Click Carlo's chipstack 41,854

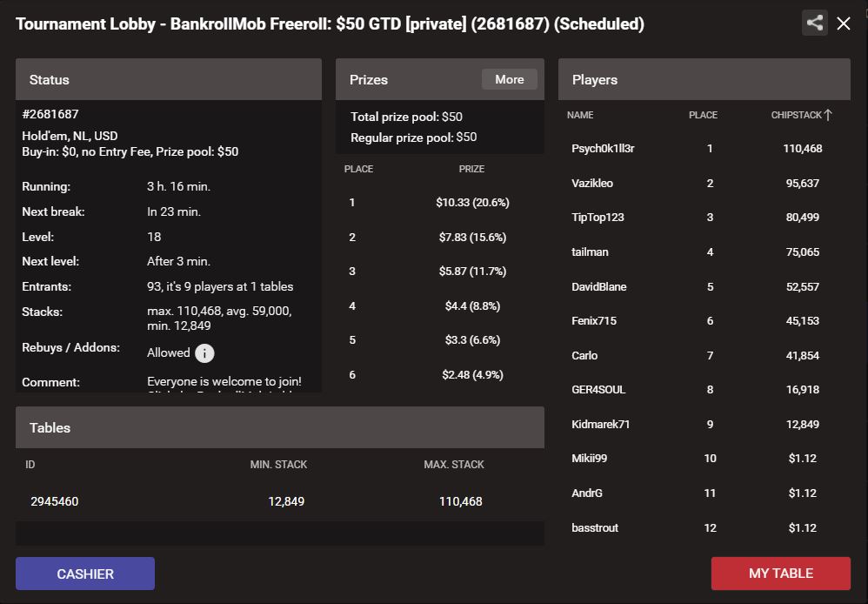(802, 355)
